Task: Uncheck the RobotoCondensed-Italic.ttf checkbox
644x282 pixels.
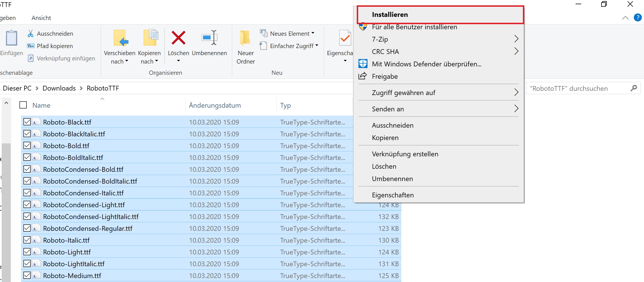Action: click(27, 193)
